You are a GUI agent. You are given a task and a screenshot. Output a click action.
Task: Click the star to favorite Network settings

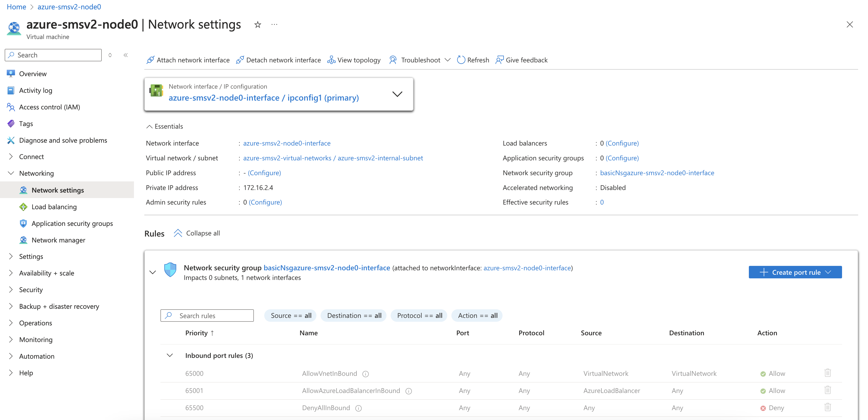(257, 24)
